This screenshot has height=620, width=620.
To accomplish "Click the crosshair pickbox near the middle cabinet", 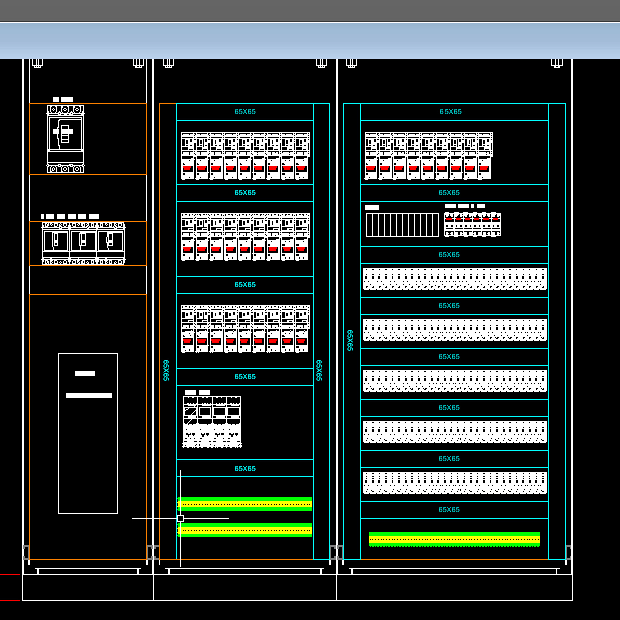I will (x=180, y=518).
